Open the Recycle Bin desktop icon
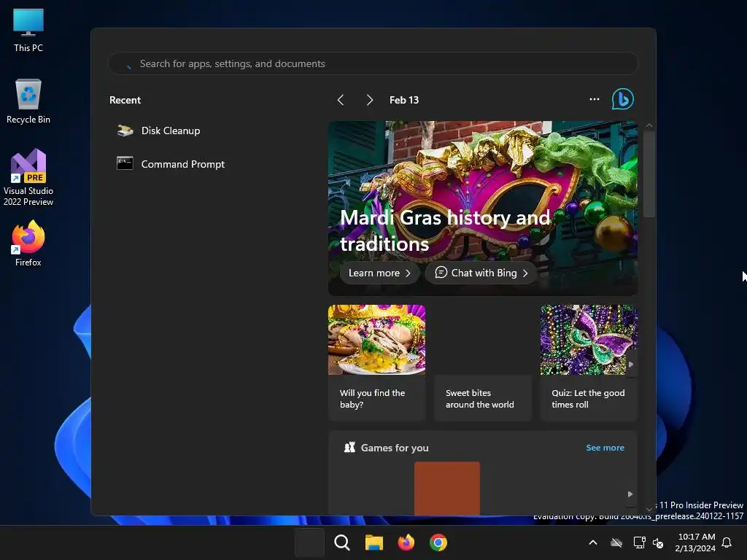Image resolution: width=747 pixels, height=560 pixels. click(x=28, y=101)
